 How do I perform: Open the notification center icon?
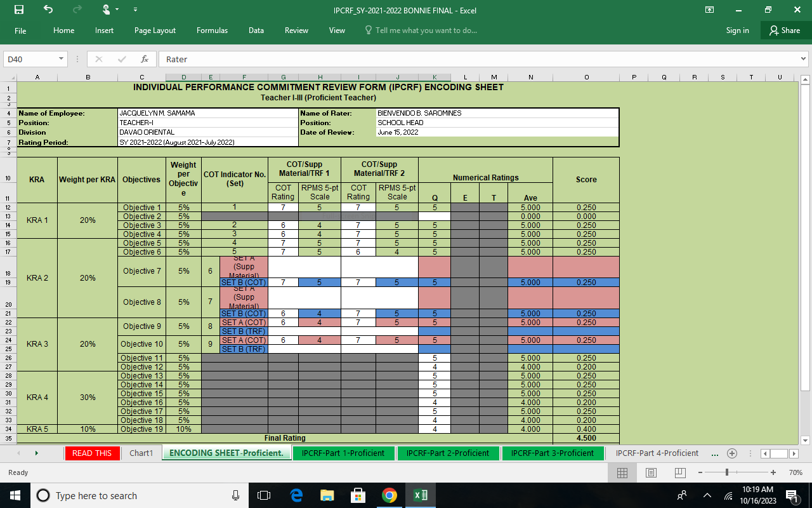[x=792, y=495]
